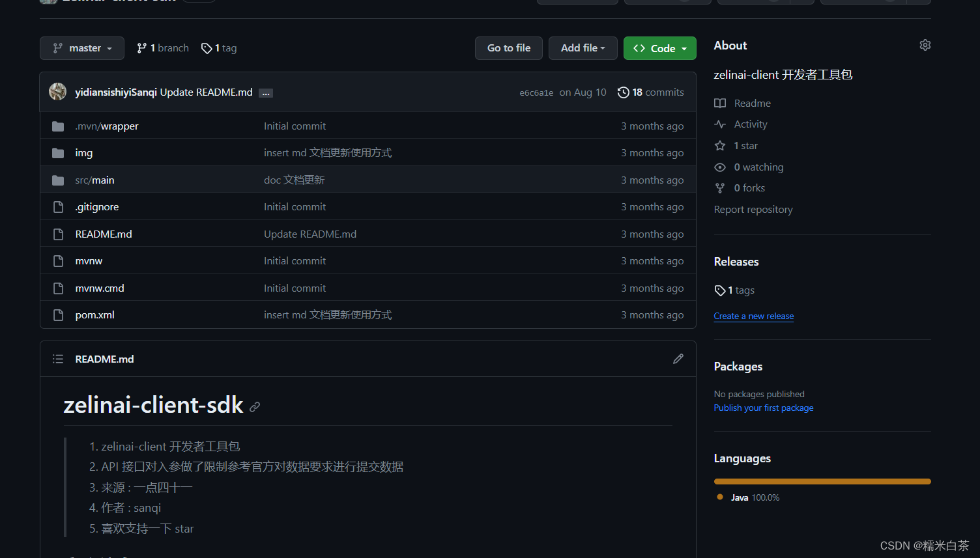The height and width of the screenshot is (558, 980).
Task: Click the Readme book icon
Action: pos(720,104)
